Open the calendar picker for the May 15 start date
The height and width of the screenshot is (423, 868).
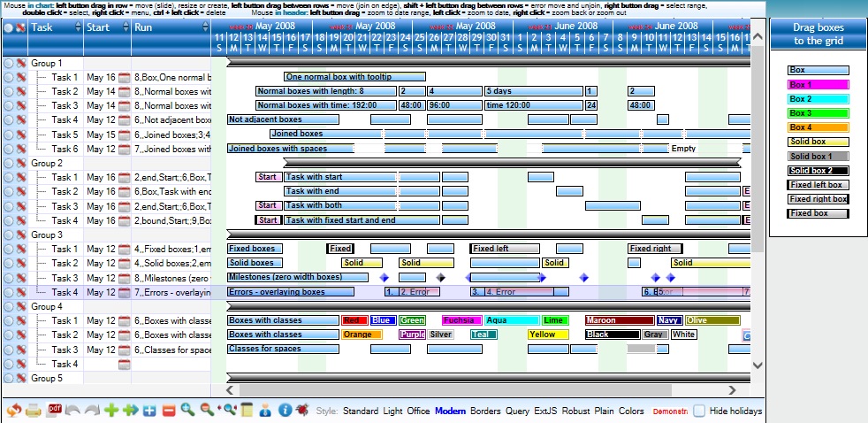[x=124, y=135]
